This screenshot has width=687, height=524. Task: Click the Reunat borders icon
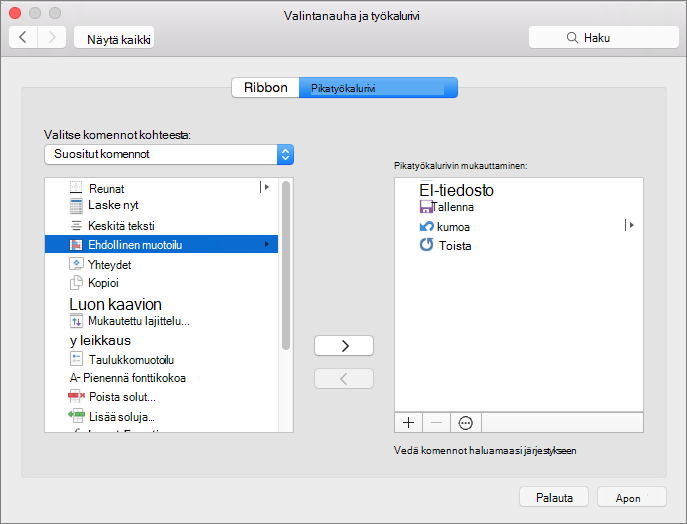click(x=76, y=188)
